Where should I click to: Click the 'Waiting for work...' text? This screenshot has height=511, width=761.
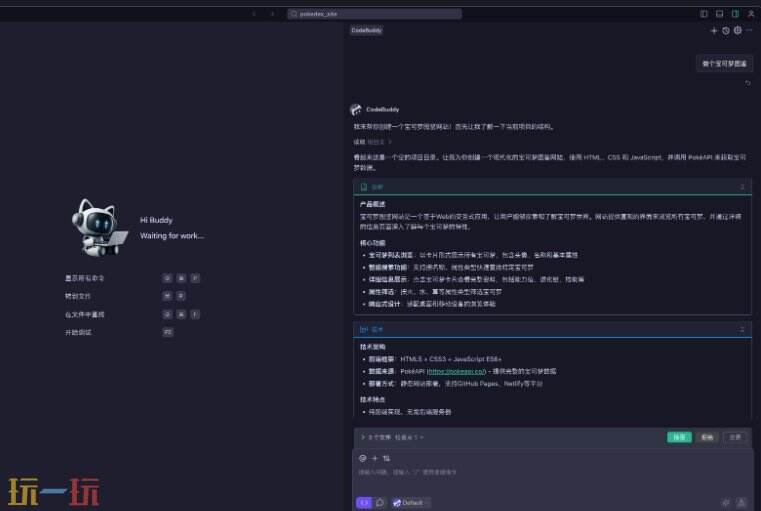pos(172,236)
